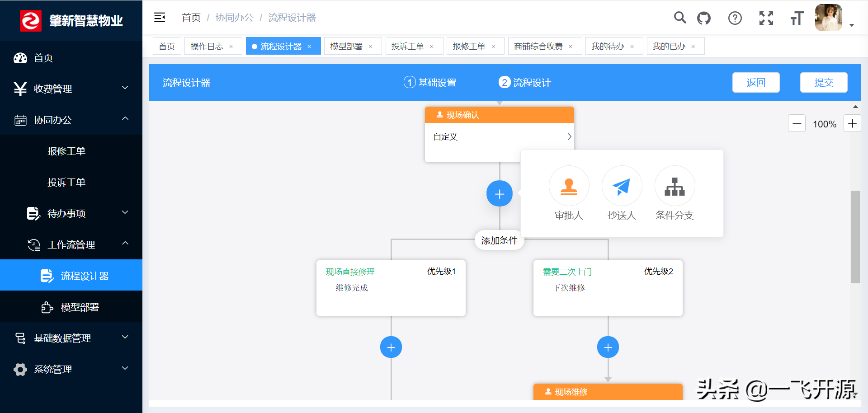Open 投诉工单 in sidebar
Image resolution: width=868 pixels, height=413 pixels.
tap(71, 182)
